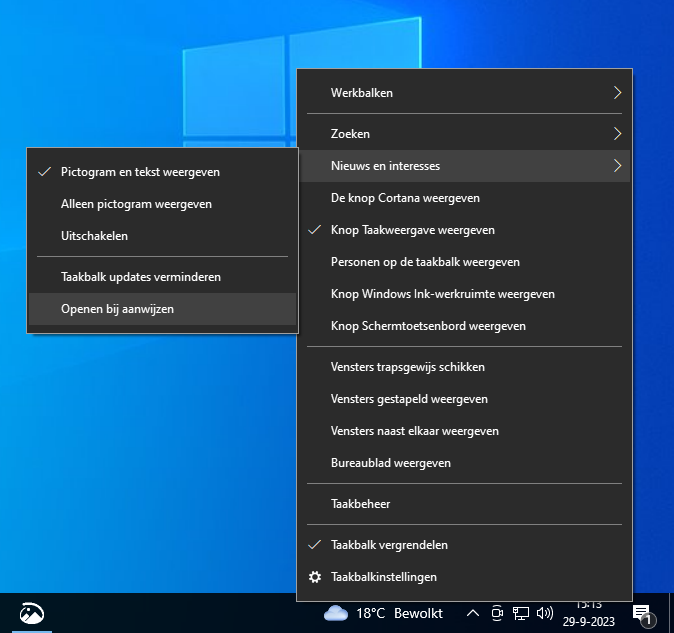This screenshot has height=633, width=674.
Task: Click the weather cloud icon in taskbar
Action: pyautogui.click(x=336, y=613)
